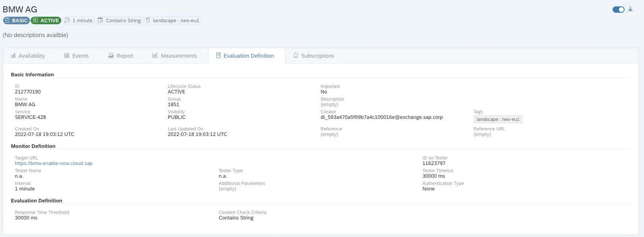Click the line chart icon on Measurements
Viewport: 644px width, 237px height.
point(155,56)
